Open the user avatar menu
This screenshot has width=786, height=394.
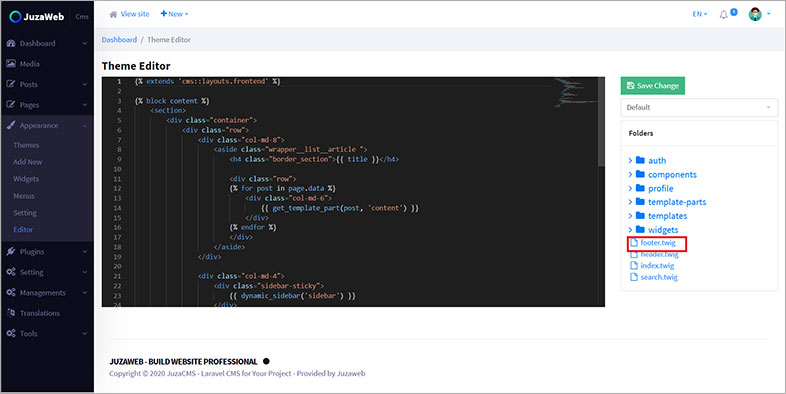click(x=755, y=14)
